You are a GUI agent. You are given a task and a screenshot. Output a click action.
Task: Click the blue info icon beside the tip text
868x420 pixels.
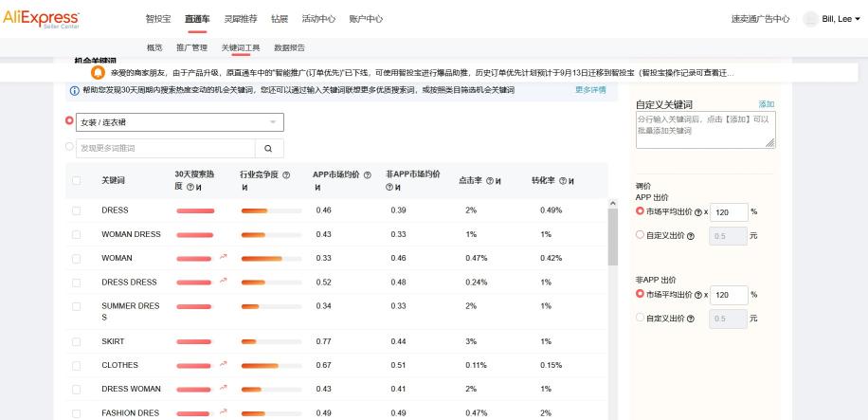pos(75,90)
